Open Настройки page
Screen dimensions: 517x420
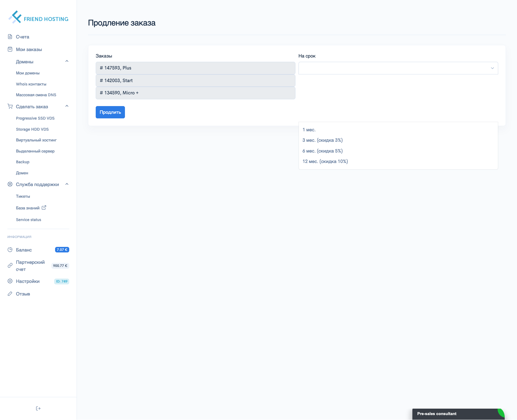[28, 281]
